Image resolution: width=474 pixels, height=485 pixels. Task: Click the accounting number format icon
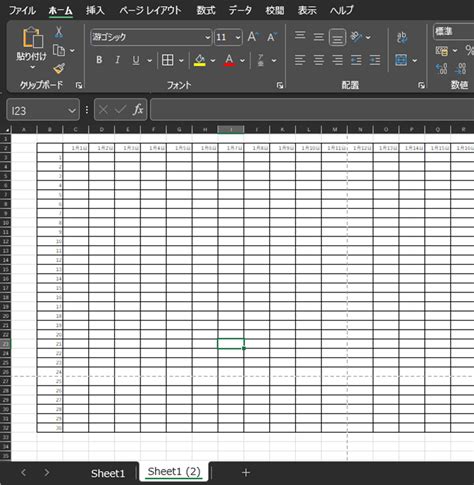pos(442,51)
